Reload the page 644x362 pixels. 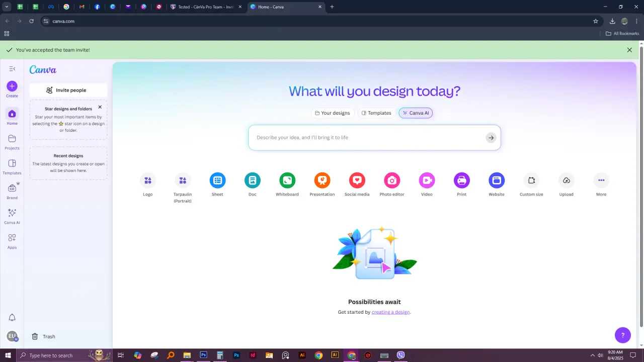point(32,21)
